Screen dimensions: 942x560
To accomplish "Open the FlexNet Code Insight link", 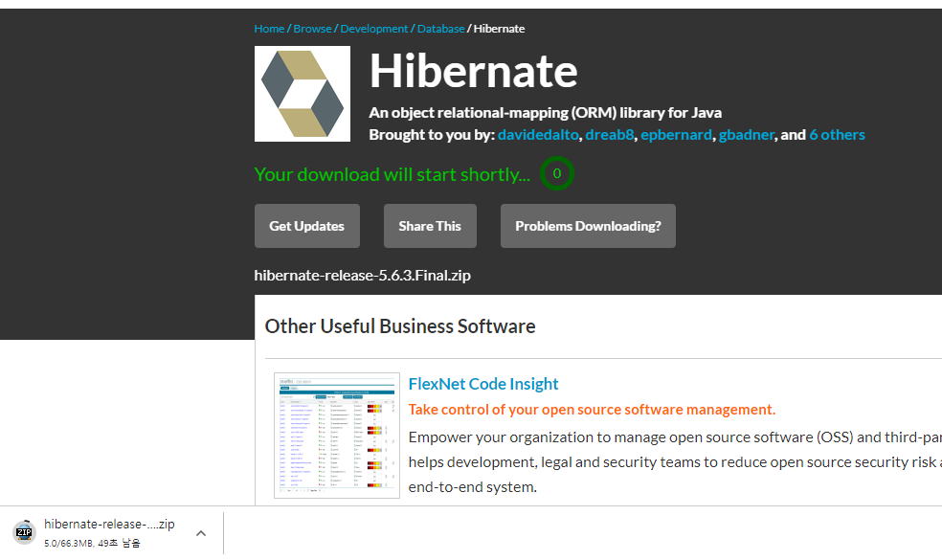I will (483, 384).
